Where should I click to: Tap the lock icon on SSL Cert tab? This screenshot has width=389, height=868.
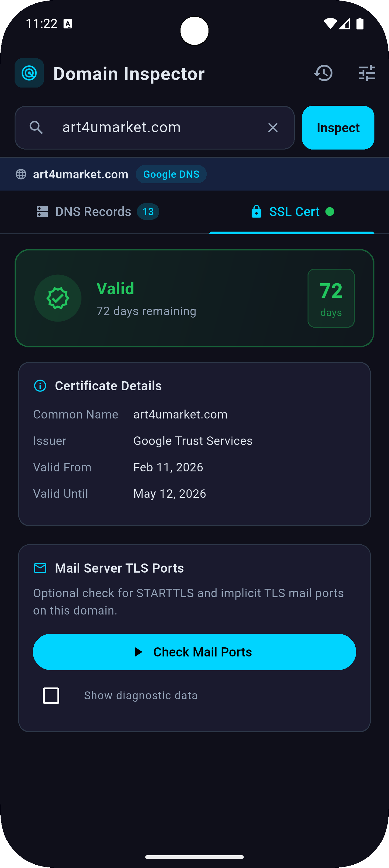point(256,211)
